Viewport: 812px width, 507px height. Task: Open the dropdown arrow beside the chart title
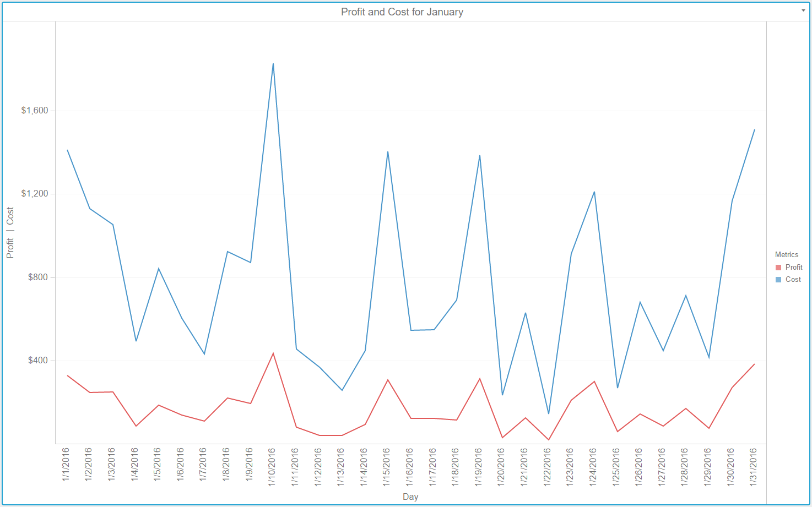point(803,11)
